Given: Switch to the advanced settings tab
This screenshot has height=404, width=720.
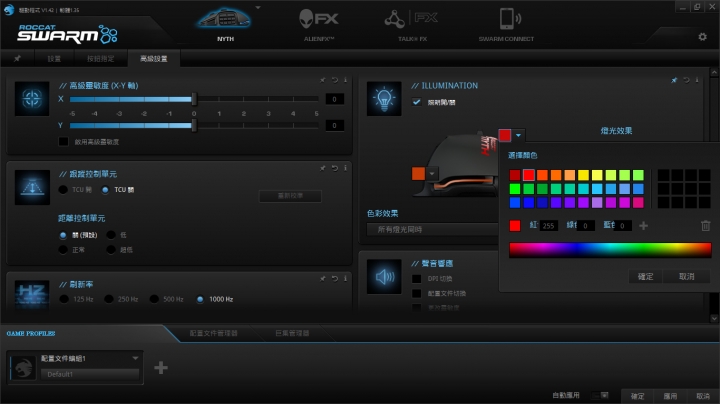Looking at the screenshot, I should (x=153, y=59).
